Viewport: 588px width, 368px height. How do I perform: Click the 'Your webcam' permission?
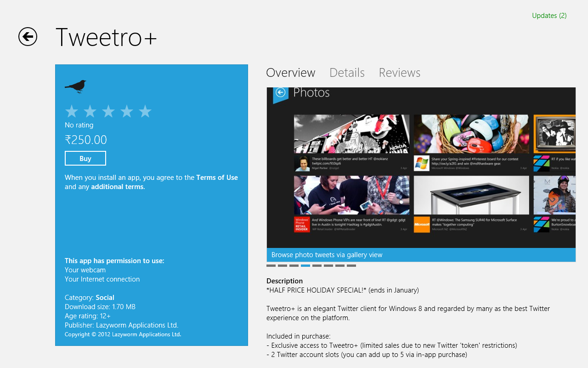coord(85,270)
